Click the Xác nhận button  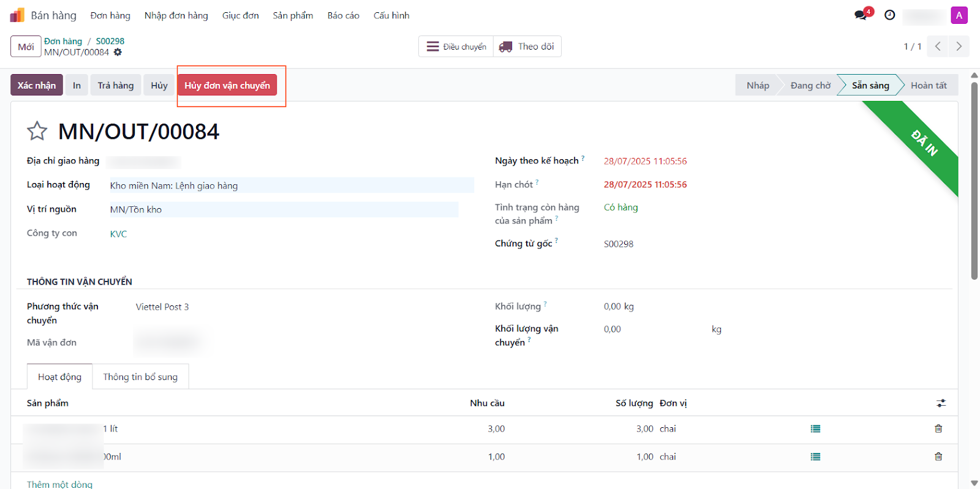click(36, 86)
